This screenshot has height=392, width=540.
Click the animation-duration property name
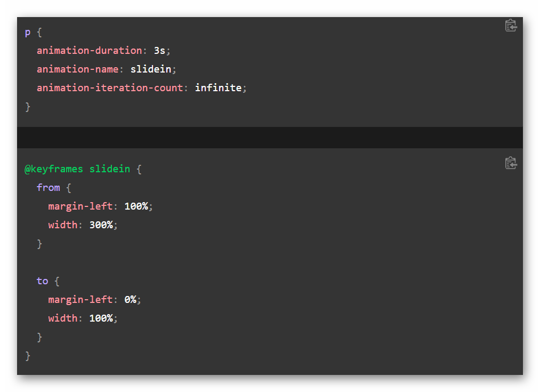click(89, 51)
